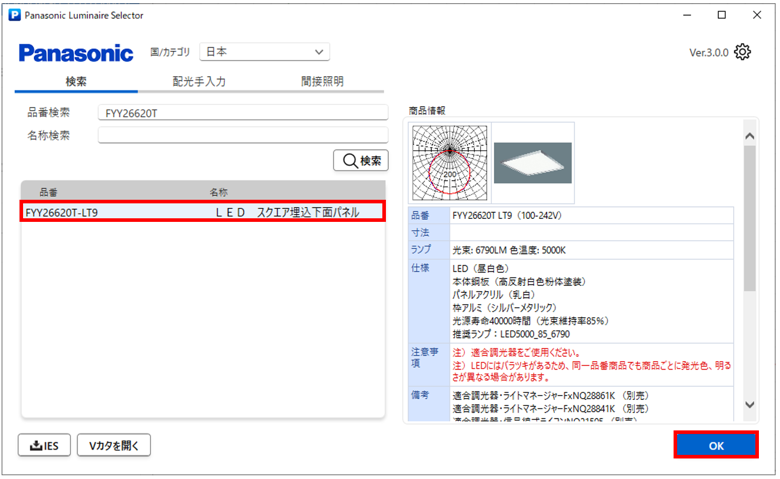Viewport: 780px width, 479px height.
Task: Maximize the Luminaire Selector window
Action: pos(721,15)
